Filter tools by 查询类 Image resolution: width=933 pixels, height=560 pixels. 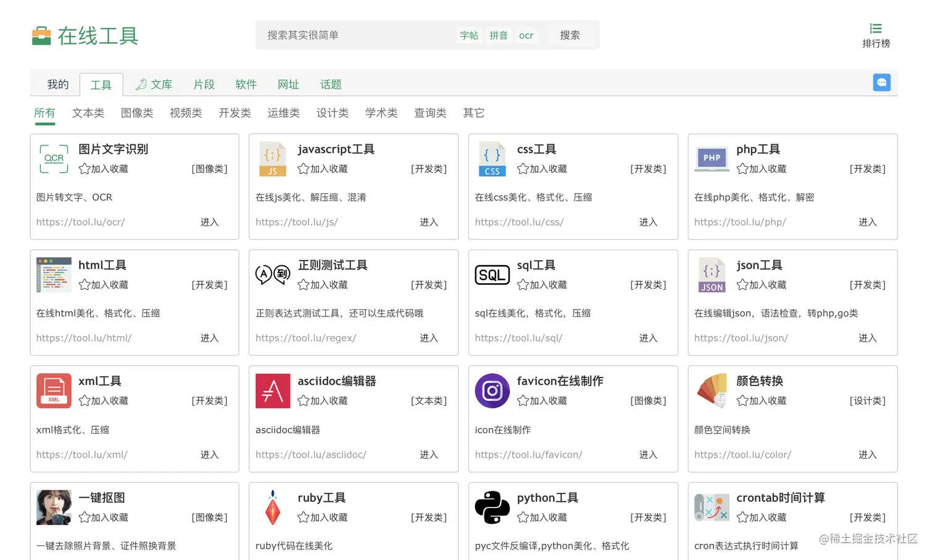[x=430, y=113]
